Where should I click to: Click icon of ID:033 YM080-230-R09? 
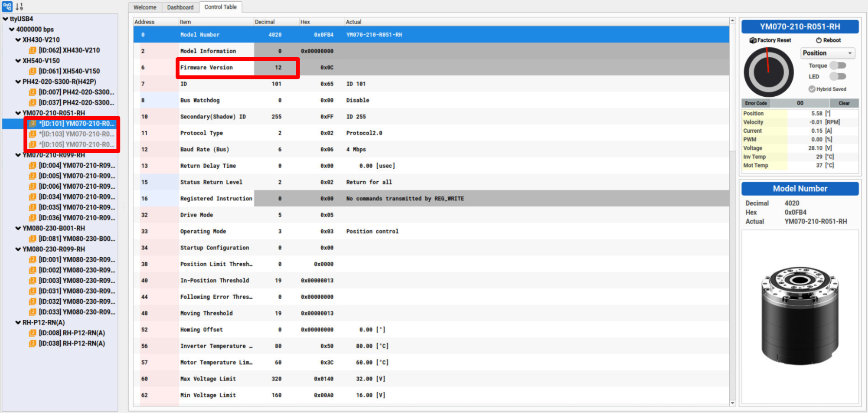pos(33,312)
